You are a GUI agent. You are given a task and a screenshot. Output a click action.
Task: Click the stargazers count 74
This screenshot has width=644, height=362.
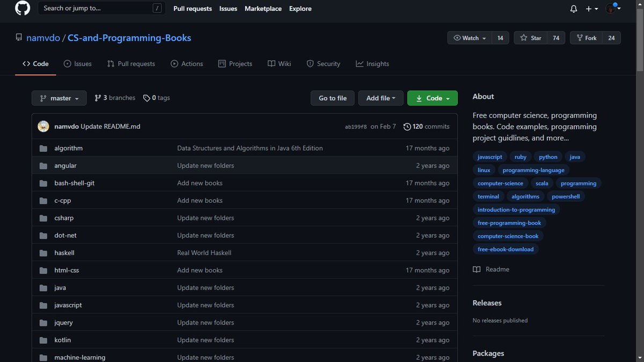pos(556,38)
